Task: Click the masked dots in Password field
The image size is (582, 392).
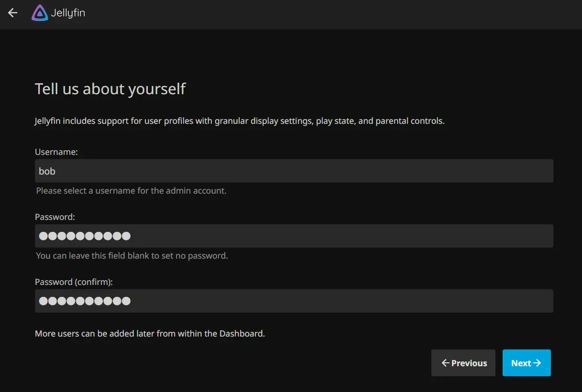Action: [x=85, y=236]
